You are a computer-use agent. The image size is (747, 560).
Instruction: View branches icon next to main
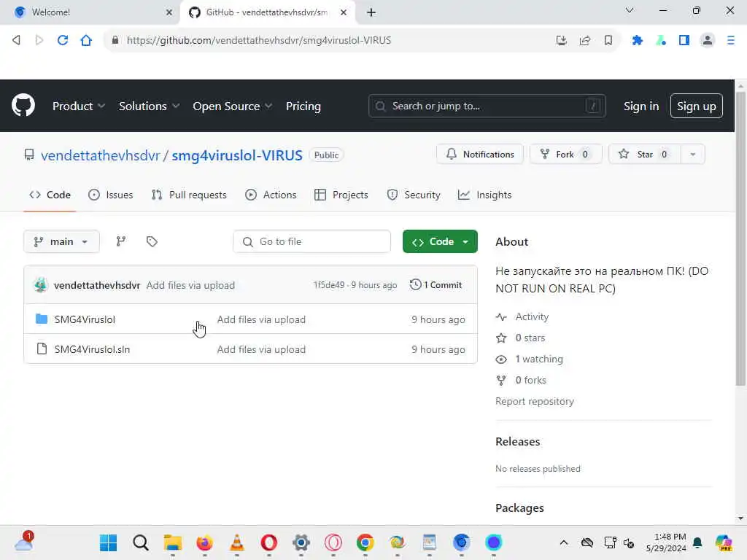121,241
